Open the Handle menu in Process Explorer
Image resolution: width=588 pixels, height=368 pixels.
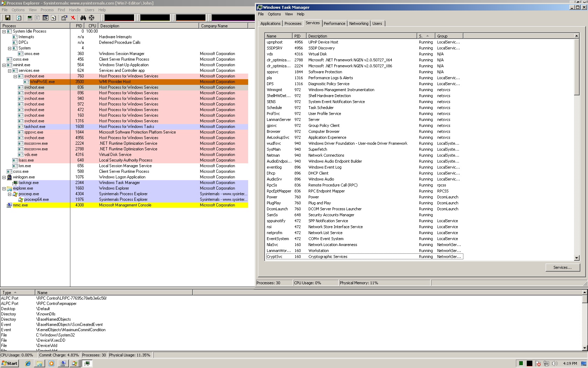(75, 10)
